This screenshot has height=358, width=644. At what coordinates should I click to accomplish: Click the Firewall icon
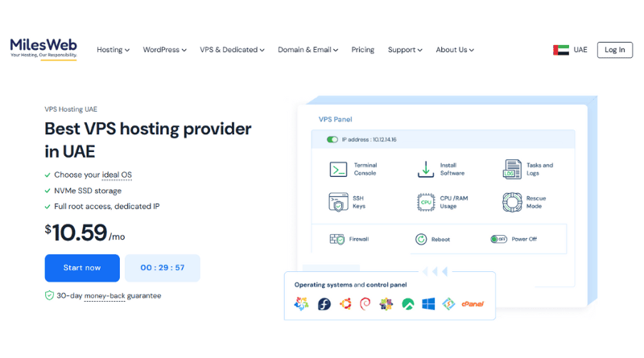tap(336, 239)
